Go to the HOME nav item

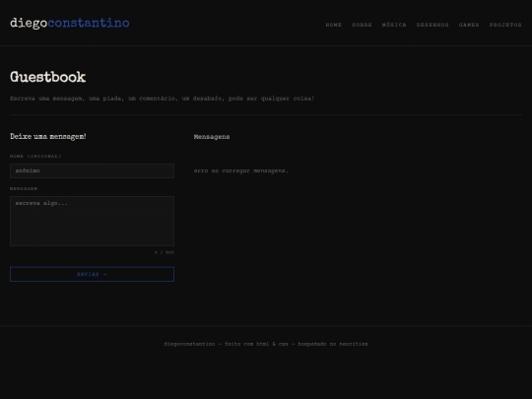pos(334,25)
